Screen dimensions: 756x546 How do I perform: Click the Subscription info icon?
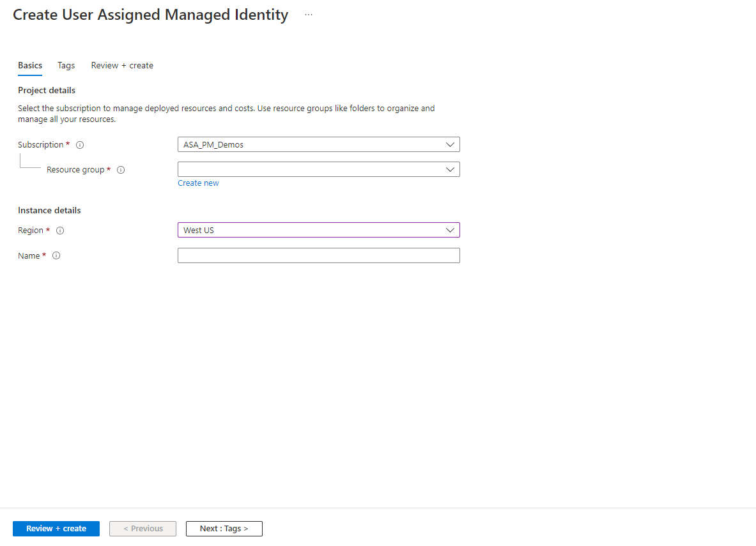click(80, 144)
